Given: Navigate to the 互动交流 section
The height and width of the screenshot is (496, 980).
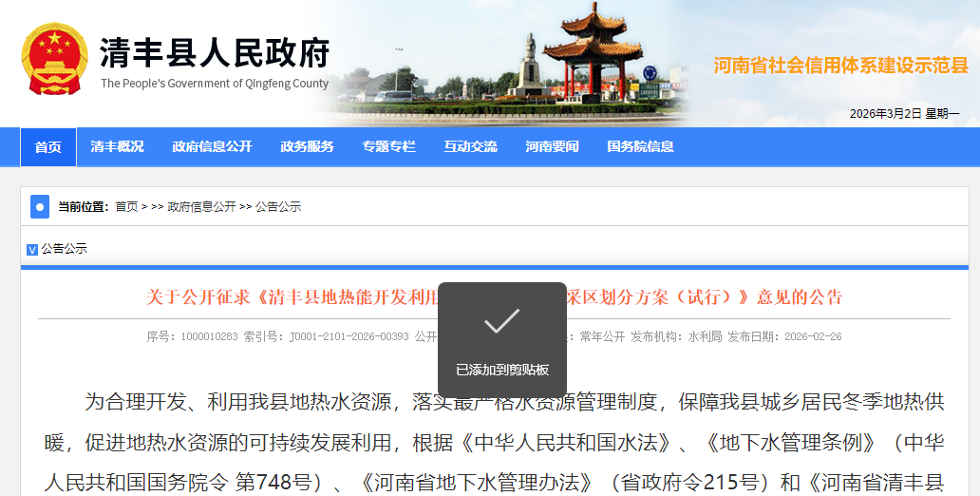Looking at the screenshot, I should [470, 147].
